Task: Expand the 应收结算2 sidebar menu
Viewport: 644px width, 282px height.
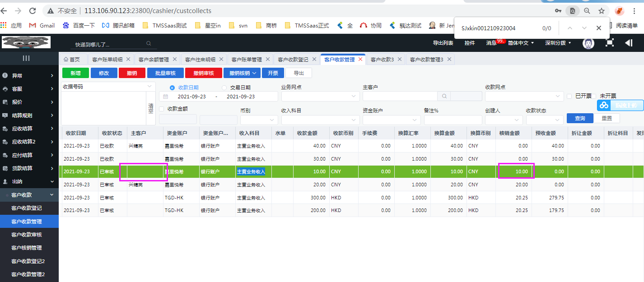Action: (x=29, y=142)
